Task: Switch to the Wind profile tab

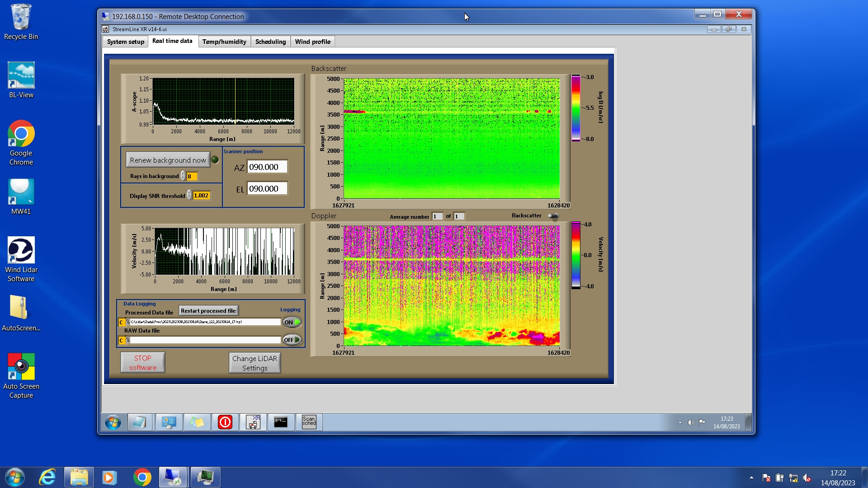Action: (x=312, y=42)
